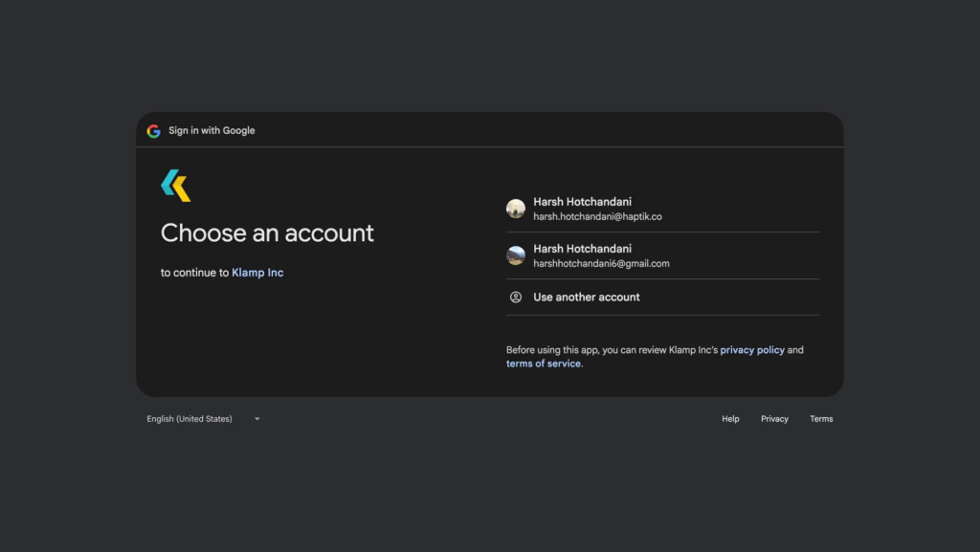The height and width of the screenshot is (552, 980).
Task: Click the Use another account person icon
Action: click(516, 298)
